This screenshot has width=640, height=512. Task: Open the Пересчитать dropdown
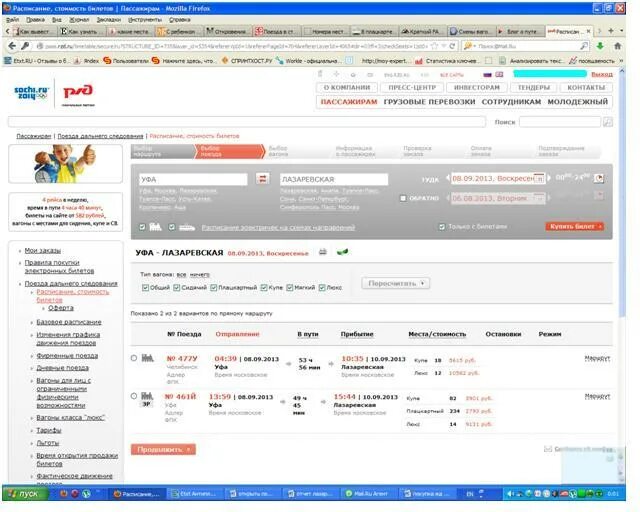pyautogui.click(x=396, y=283)
